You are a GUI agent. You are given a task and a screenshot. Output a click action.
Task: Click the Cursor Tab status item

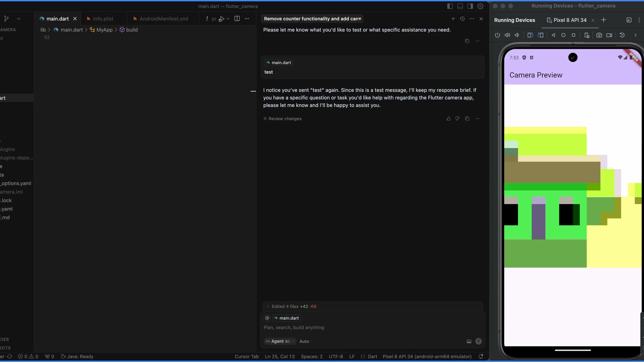(x=247, y=356)
